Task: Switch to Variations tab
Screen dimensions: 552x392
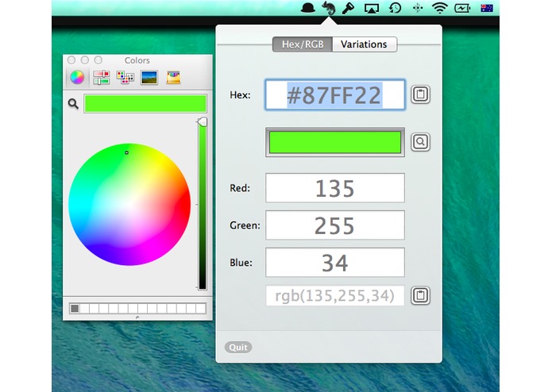Action: (365, 44)
